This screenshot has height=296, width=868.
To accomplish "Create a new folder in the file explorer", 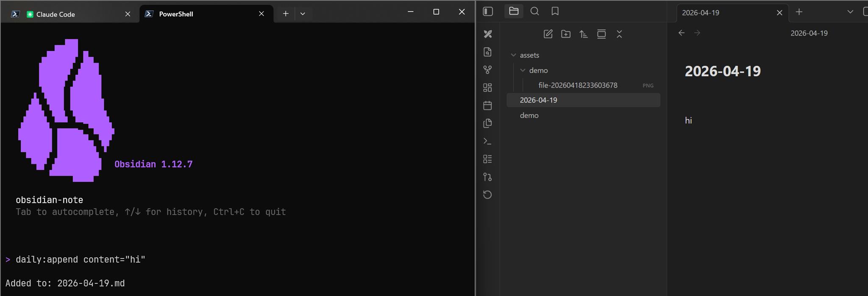I will (566, 34).
